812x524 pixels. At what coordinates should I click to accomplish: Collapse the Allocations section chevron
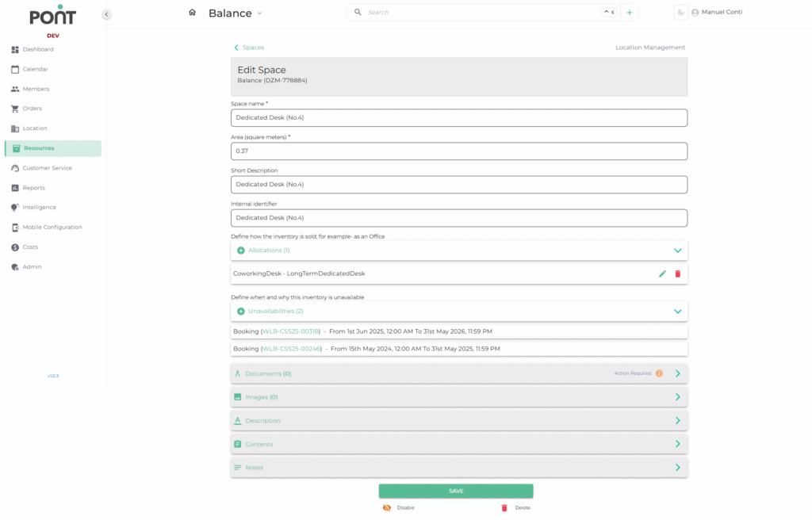(677, 251)
